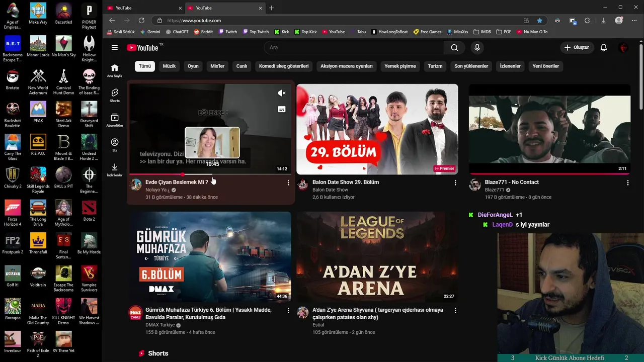Seek on the preview video progress bar
The image size is (644, 362).
click(210, 174)
